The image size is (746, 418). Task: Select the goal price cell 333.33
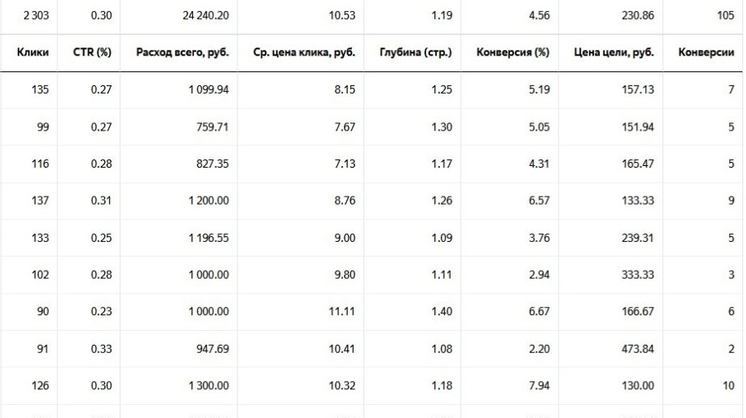[x=638, y=275]
